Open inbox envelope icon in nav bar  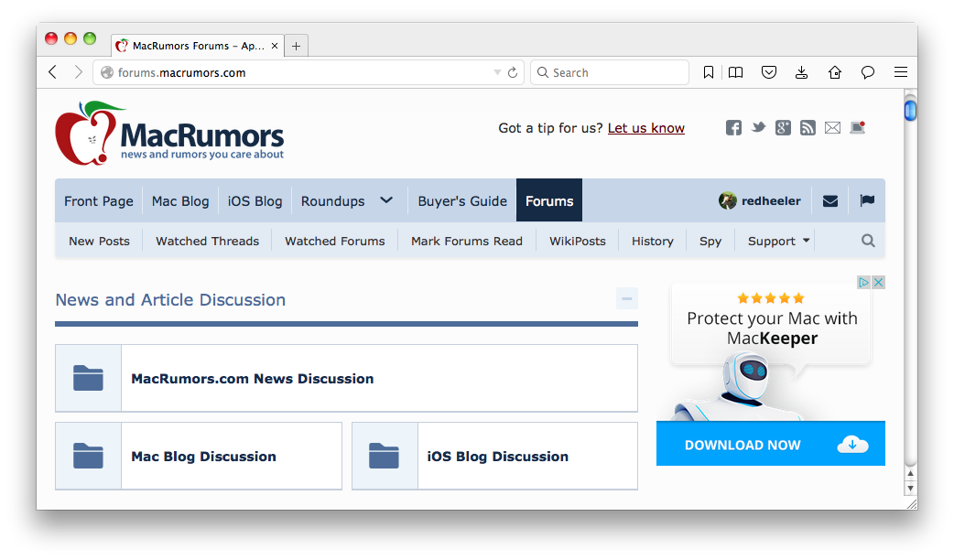point(830,200)
